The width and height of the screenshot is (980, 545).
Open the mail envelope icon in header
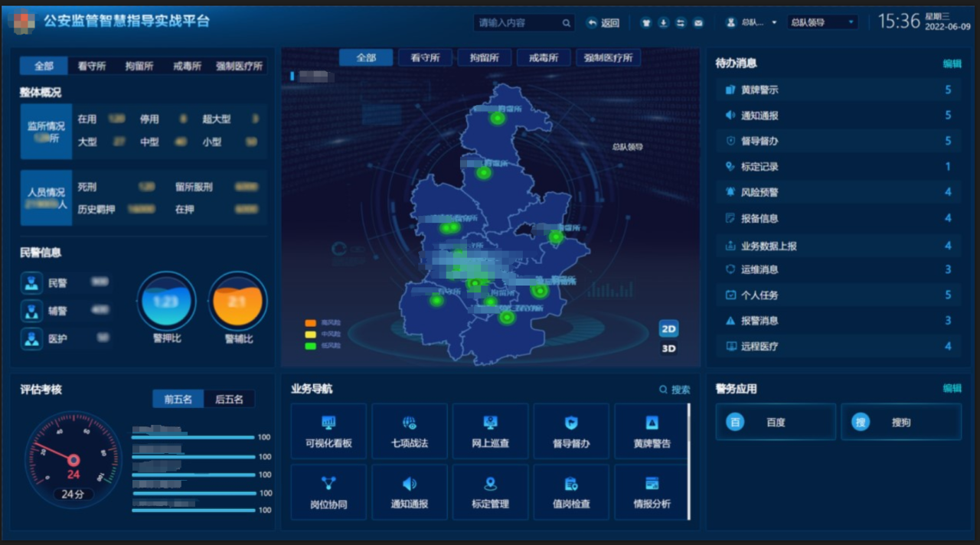pos(698,23)
